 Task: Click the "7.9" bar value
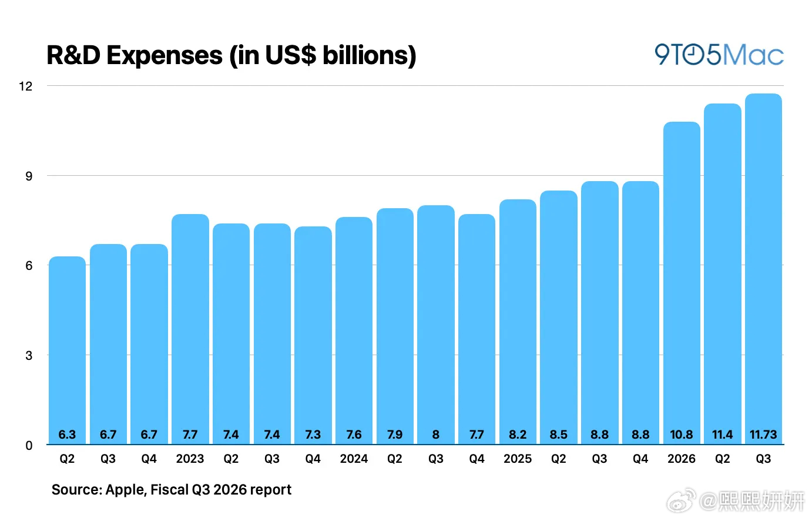pyautogui.click(x=395, y=435)
